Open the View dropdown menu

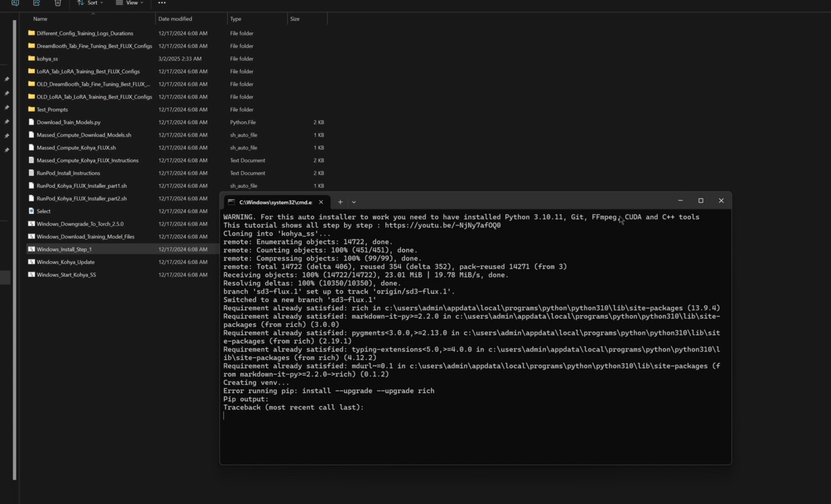pos(130,3)
